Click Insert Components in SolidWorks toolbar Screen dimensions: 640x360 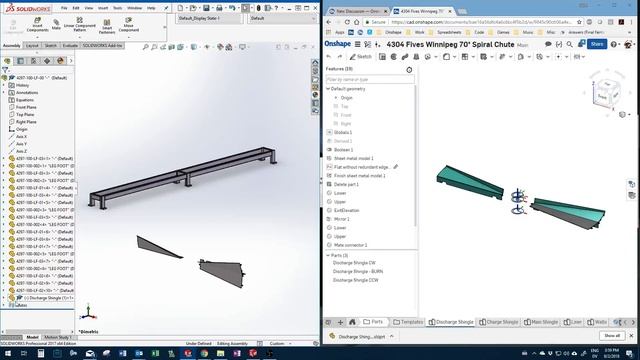point(37,24)
